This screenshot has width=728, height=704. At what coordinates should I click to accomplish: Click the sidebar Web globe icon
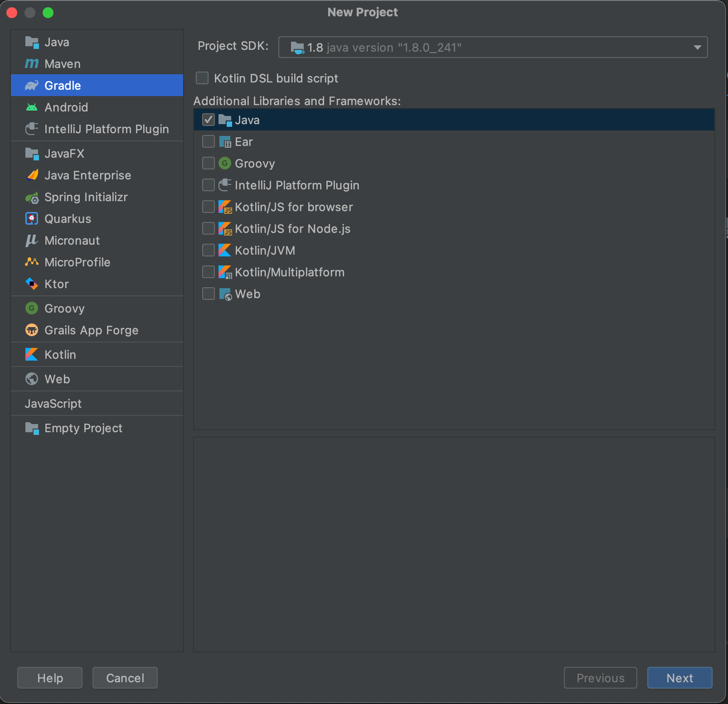coord(32,379)
